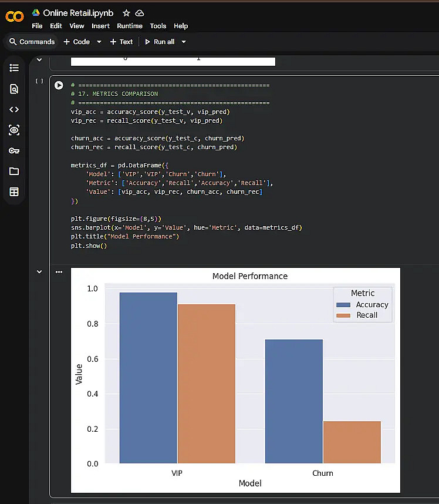
Task: Open output options three-dot menu
Action: click(x=59, y=272)
